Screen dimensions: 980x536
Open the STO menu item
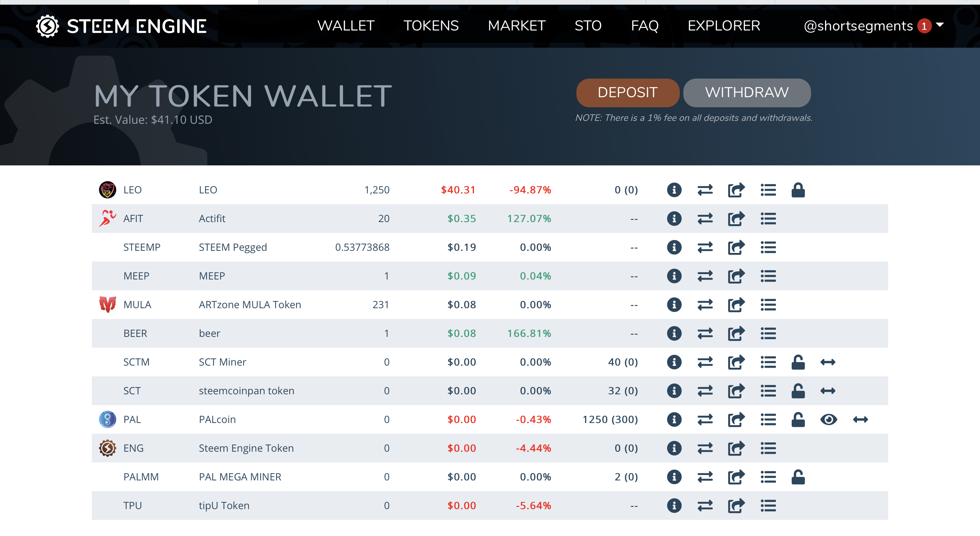[588, 26]
